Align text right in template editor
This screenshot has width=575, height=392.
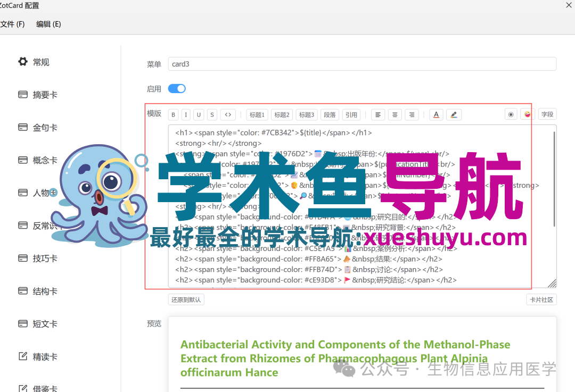pos(412,115)
